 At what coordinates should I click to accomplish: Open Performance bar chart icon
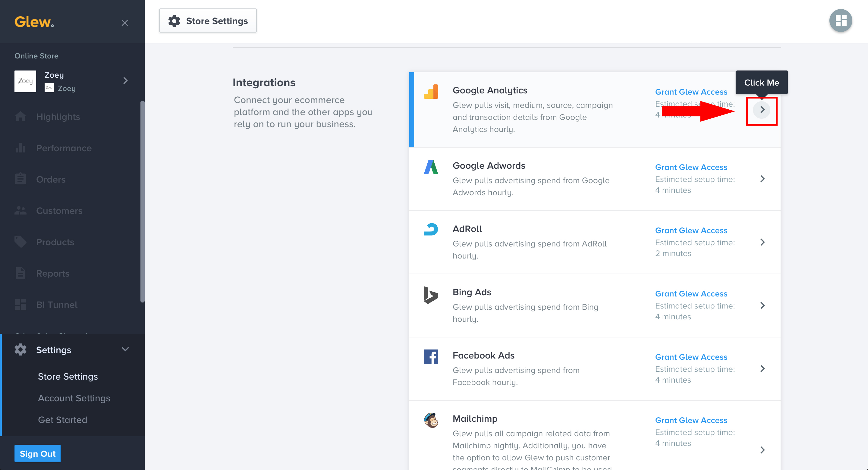point(20,148)
